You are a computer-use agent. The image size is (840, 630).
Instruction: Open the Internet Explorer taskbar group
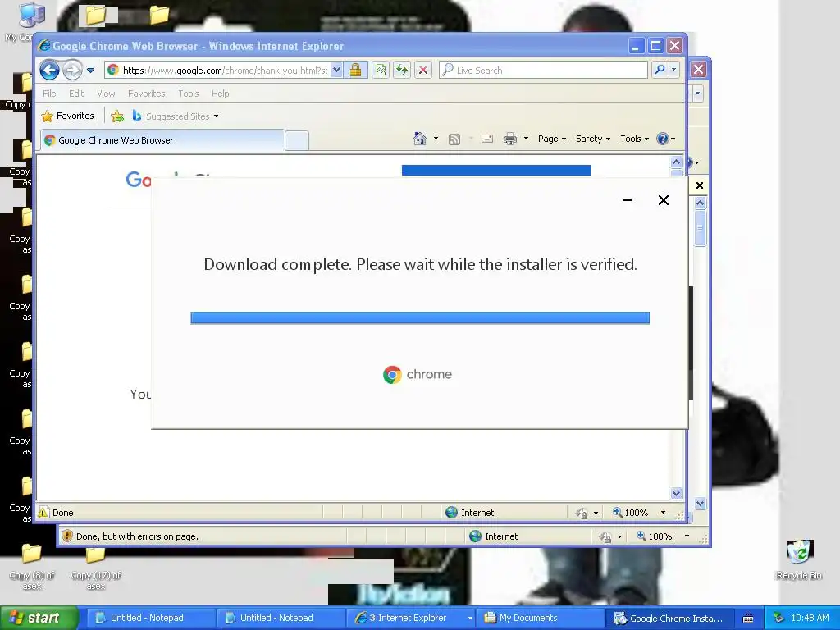click(x=411, y=619)
